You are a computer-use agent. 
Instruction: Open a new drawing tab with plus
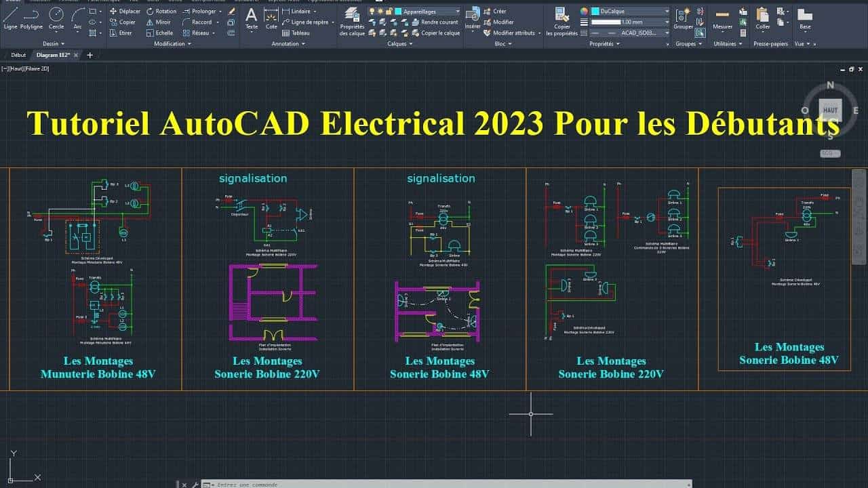pyautogui.click(x=90, y=55)
